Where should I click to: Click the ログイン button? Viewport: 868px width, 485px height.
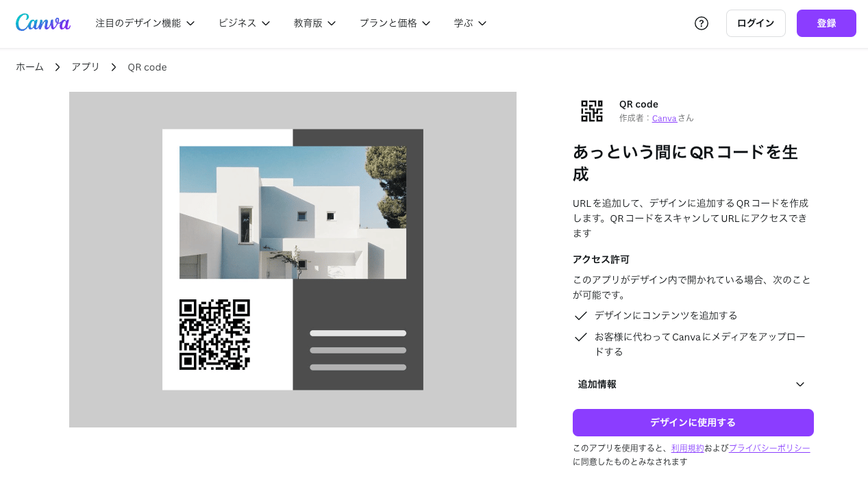[755, 23]
